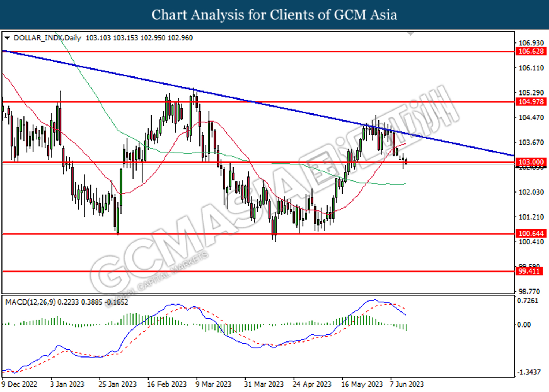Click the 0.7261 MACD scale value
The width and height of the screenshot is (549, 392).
(527, 300)
